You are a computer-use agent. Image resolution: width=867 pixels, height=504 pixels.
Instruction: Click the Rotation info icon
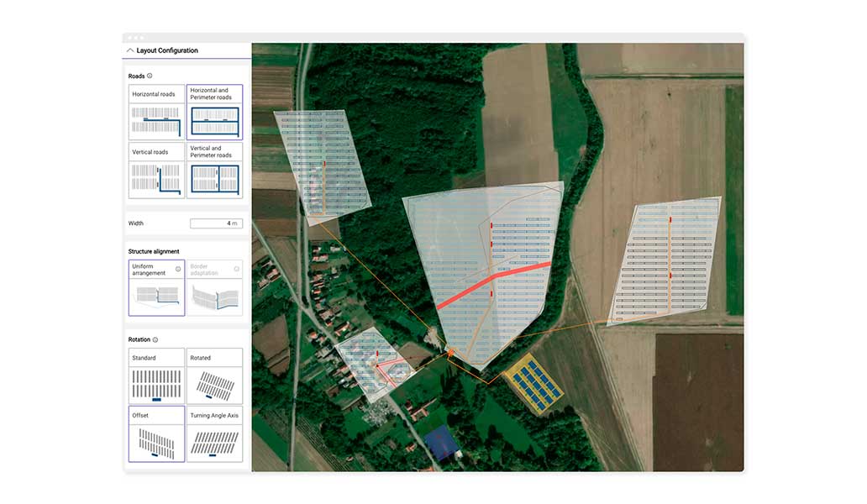click(x=155, y=340)
